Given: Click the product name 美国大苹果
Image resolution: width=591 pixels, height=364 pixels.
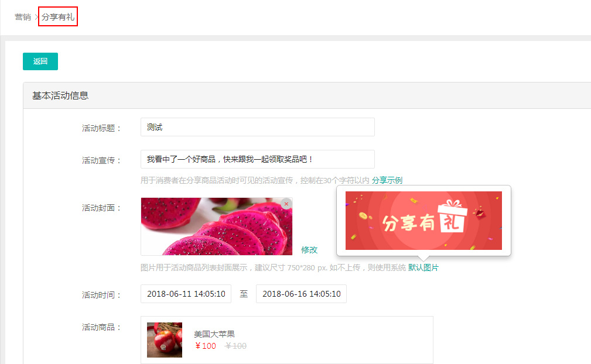Looking at the screenshot, I should click(x=214, y=334).
